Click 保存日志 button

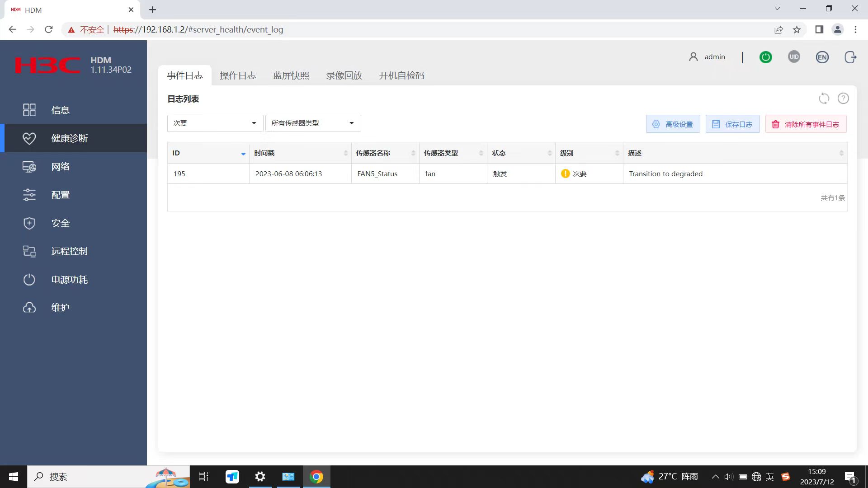pos(732,124)
